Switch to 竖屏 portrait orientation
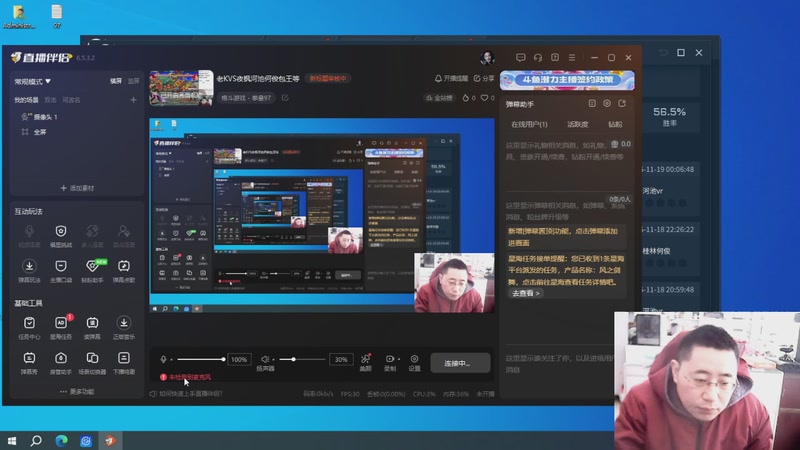800x450 pixels. 133,81
